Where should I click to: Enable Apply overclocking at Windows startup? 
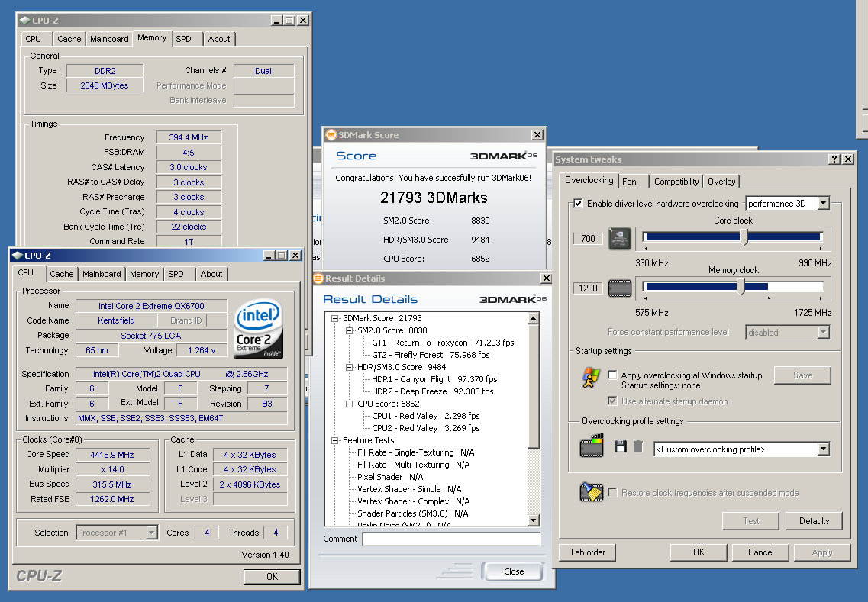(x=612, y=375)
